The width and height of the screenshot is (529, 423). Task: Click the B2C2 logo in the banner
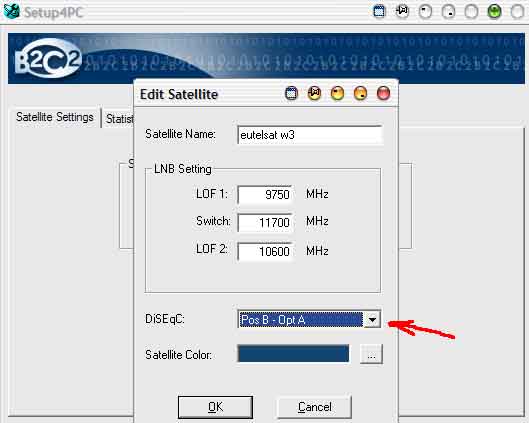tap(48, 58)
